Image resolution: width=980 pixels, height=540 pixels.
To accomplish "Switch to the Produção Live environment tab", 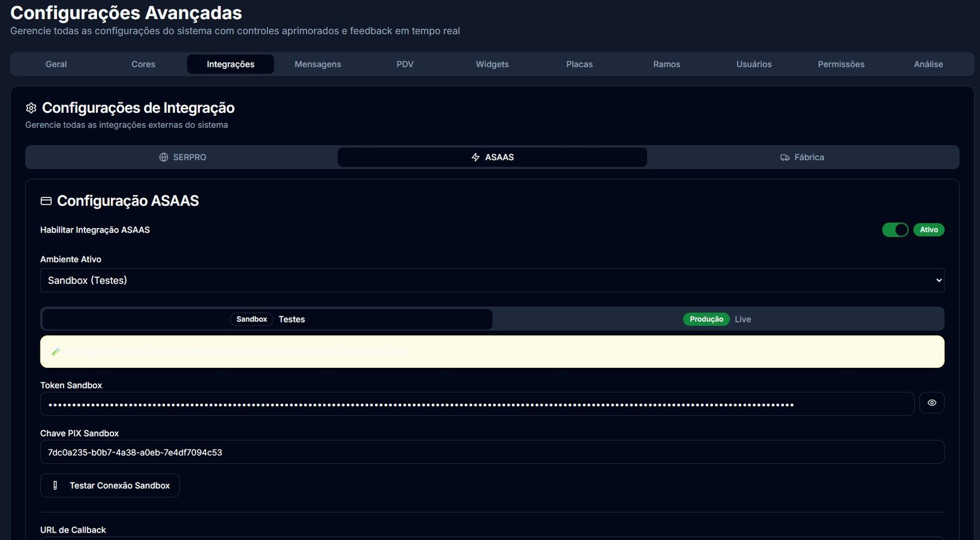I will click(x=718, y=319).
